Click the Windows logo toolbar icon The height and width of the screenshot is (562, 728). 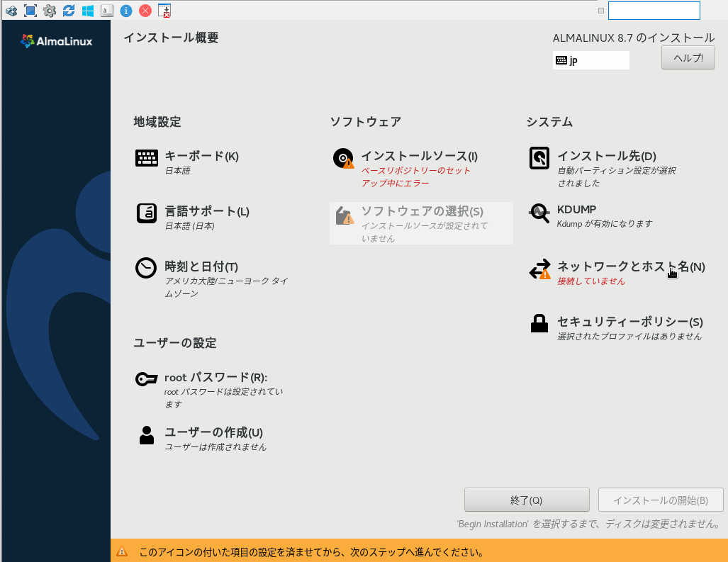click(88, 10)
